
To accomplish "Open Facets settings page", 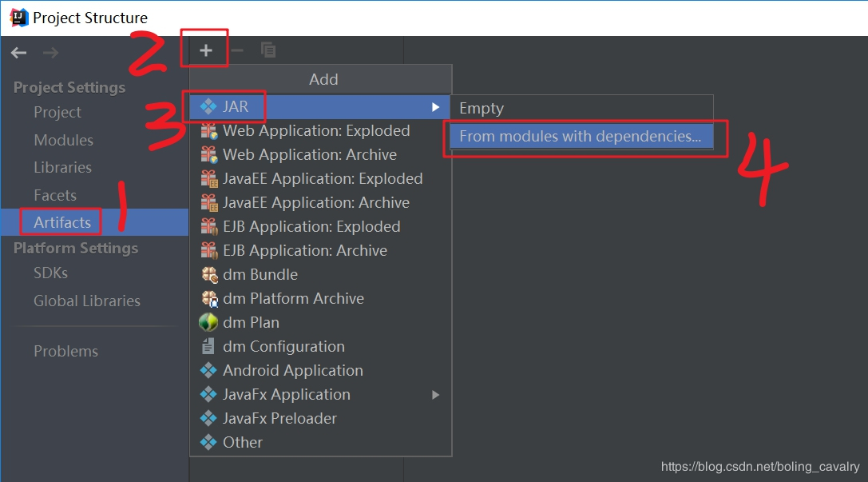I will (55, 195).
